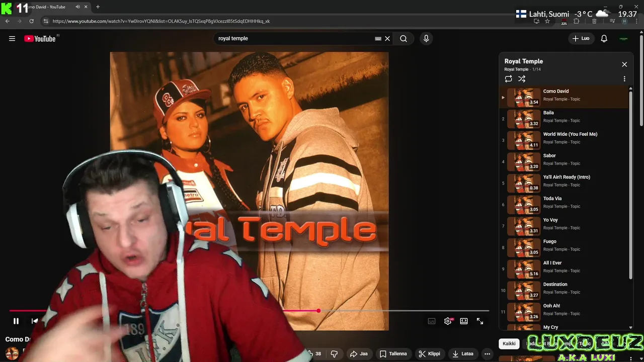Open a new browser tab

(x=98, y=7)
